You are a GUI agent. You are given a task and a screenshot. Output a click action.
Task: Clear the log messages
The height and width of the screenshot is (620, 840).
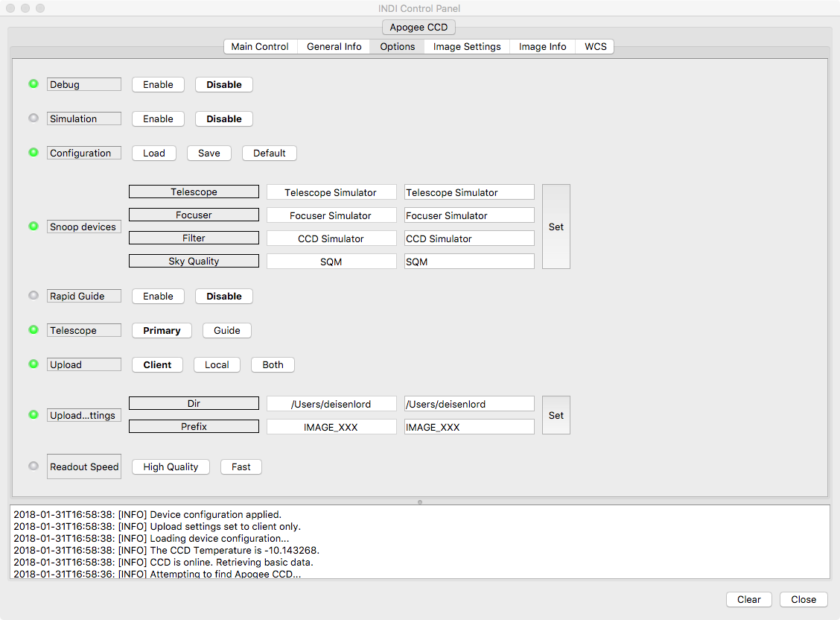pyautogui.click(x=749, y=600)
